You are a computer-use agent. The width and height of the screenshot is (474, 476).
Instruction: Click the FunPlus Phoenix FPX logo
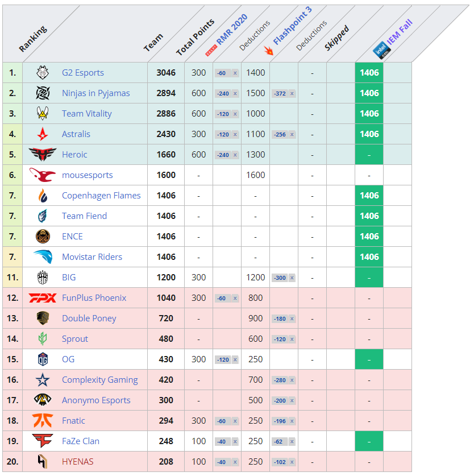click(43, 298)
